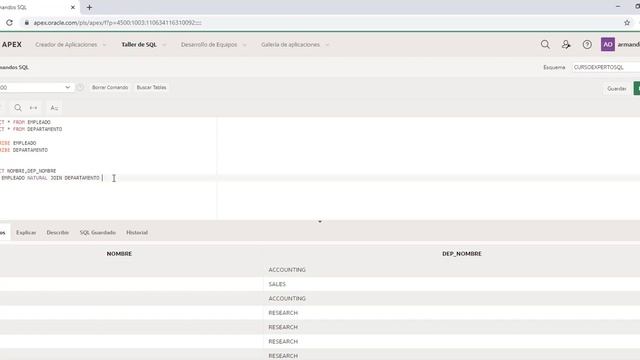Open the administration user-gear icon

566,44
